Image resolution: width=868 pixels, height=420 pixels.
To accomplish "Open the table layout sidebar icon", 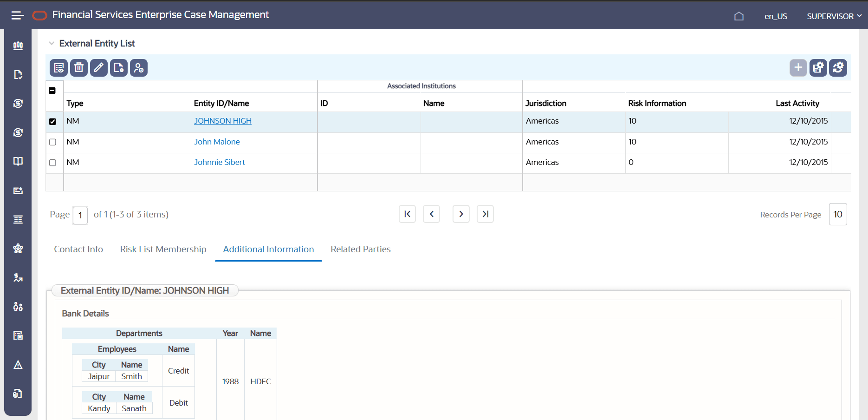I will pos(18,335).
